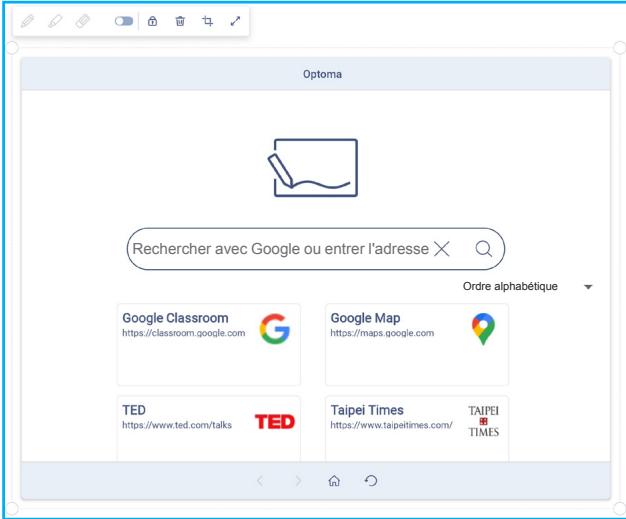Click the top-right resize handle circle
Screen dimensions: 626x519
620,48
